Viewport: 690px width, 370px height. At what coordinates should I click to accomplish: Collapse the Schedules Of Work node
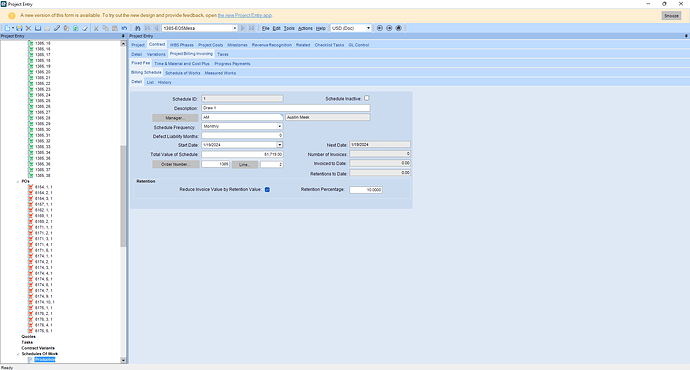point(18,354)
